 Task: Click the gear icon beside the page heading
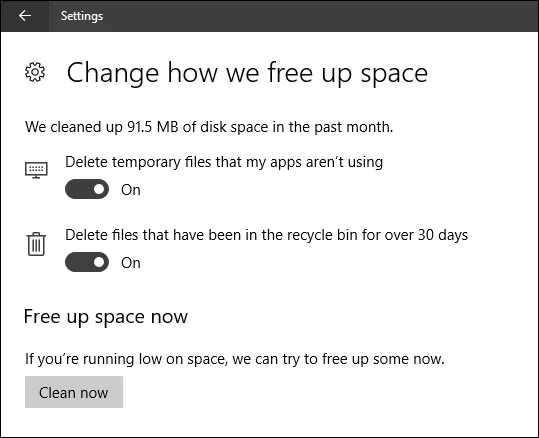35,72
